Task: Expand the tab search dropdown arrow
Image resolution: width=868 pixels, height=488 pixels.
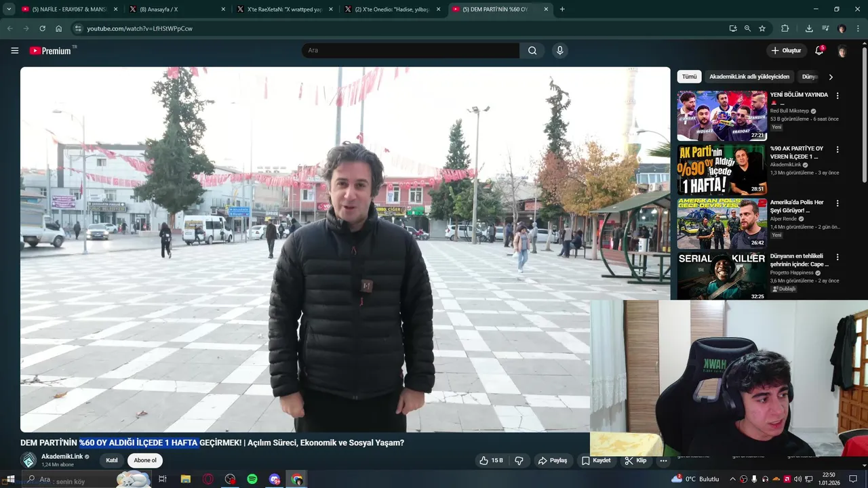Action: point(9,9)
